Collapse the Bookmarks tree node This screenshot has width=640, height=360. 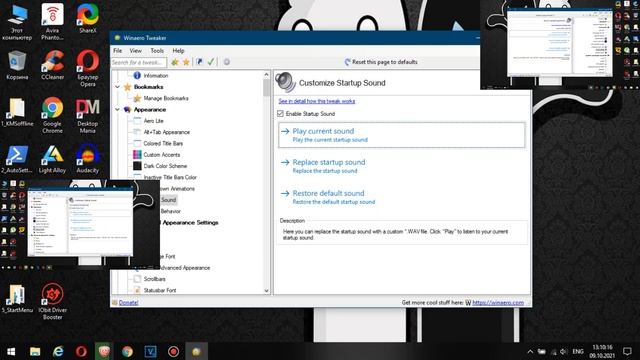coord(118,87)
